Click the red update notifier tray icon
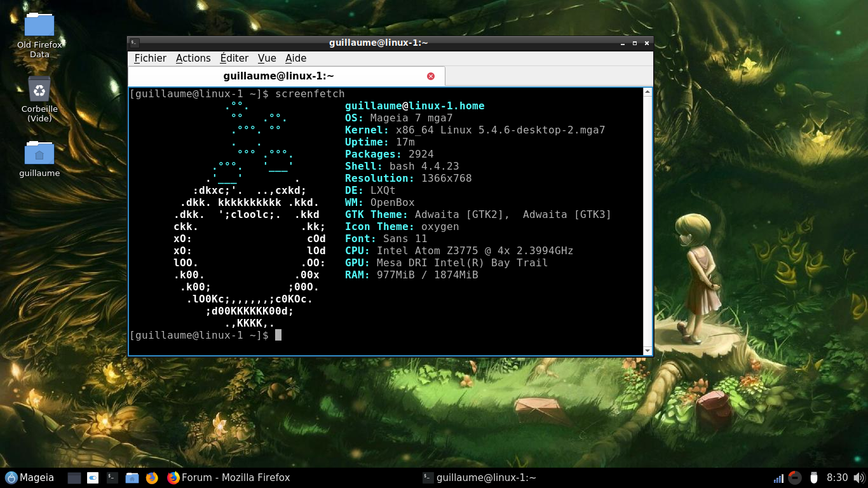 pyautogui.click(x=794, y=478)
